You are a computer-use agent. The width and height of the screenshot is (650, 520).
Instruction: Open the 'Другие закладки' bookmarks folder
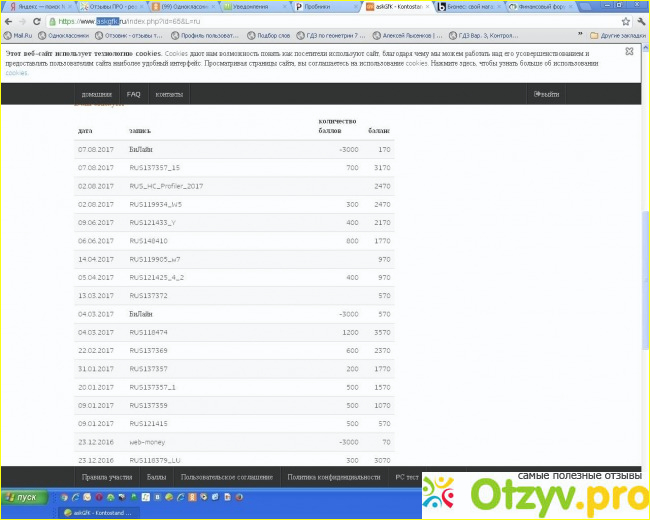(616, 35)
